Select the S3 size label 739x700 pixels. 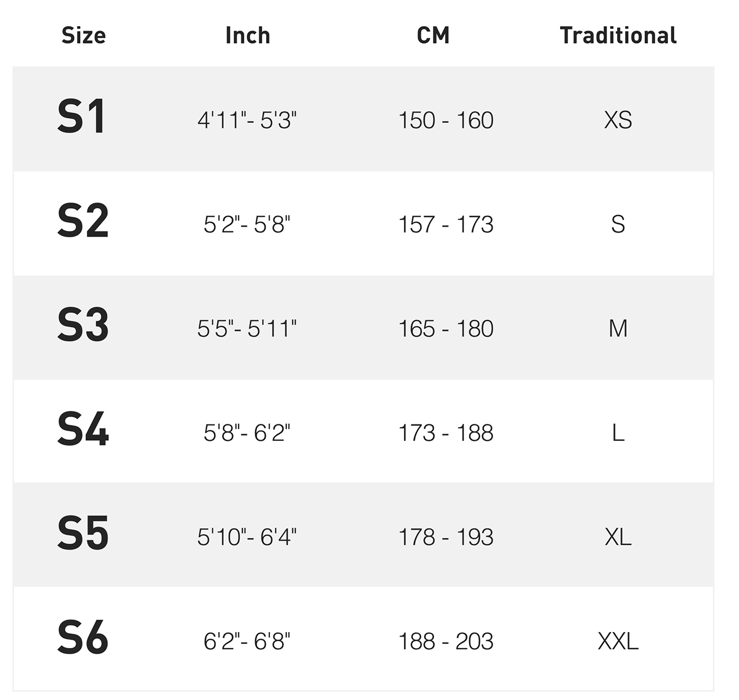pyautogui.click(x=83, y=325)
